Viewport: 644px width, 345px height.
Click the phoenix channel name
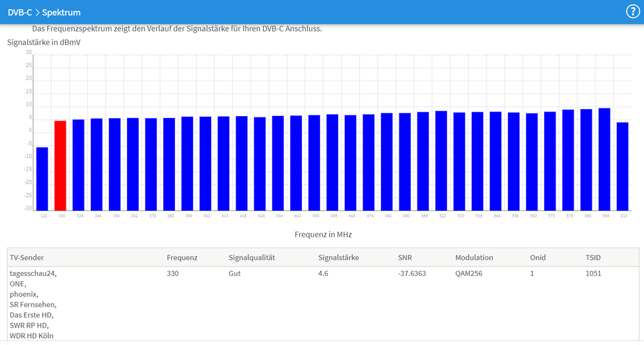(x=24, y=294)
